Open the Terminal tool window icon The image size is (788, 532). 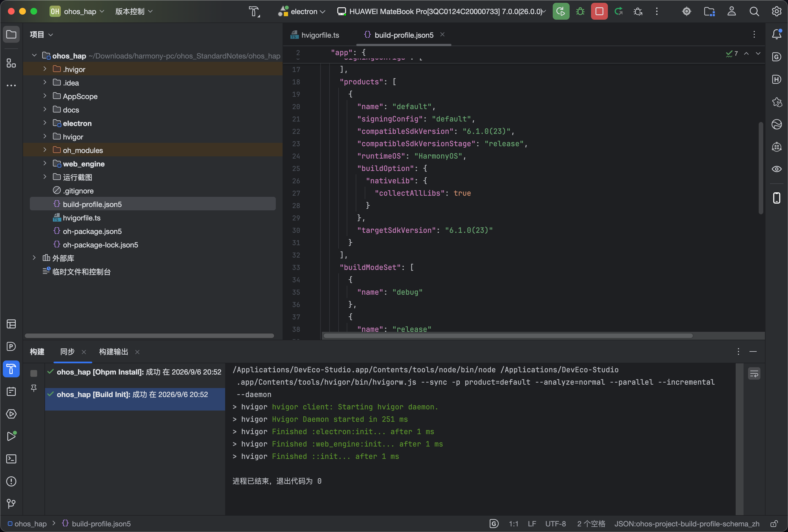pos(11,459)
